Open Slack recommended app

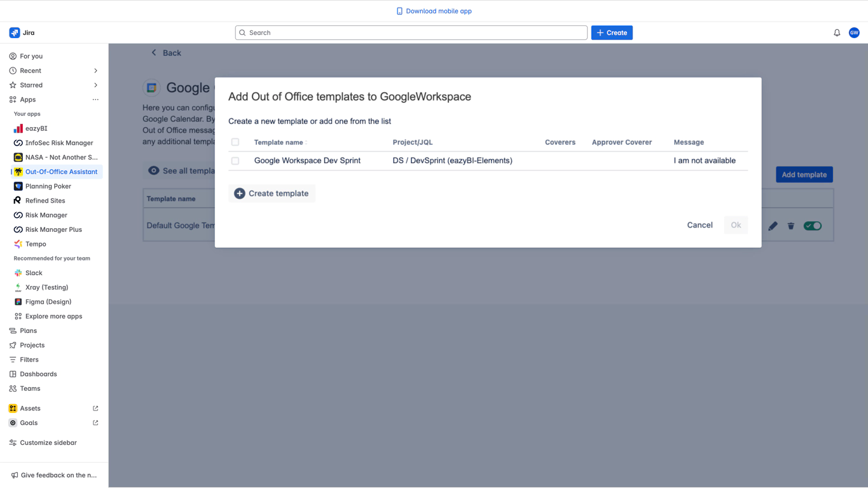[34, 273]
